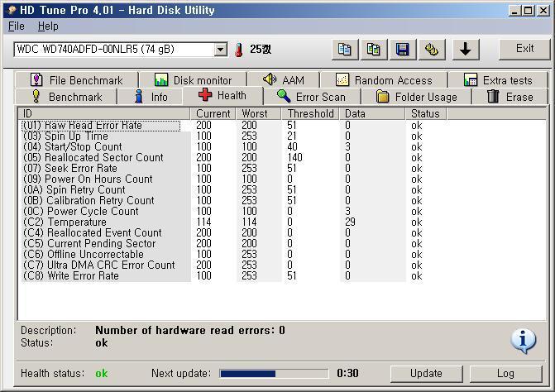Click the Worst column header
555x392 pixels.
tap(258, 113)
